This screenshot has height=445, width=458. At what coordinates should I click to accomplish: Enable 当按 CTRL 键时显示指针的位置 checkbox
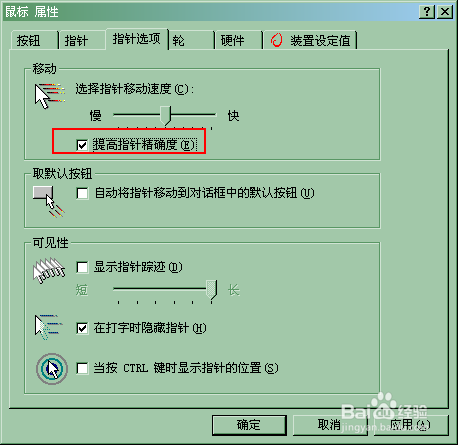[82, 369]
